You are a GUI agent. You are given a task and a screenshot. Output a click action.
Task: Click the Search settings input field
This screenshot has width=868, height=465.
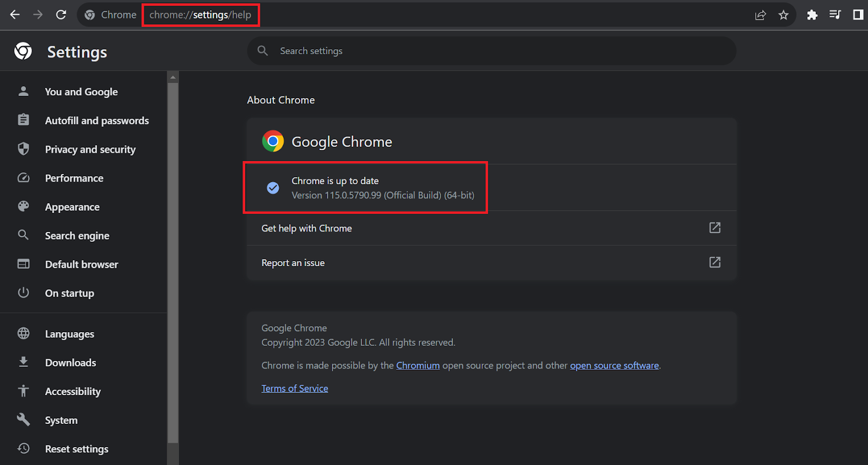(492, 51)
